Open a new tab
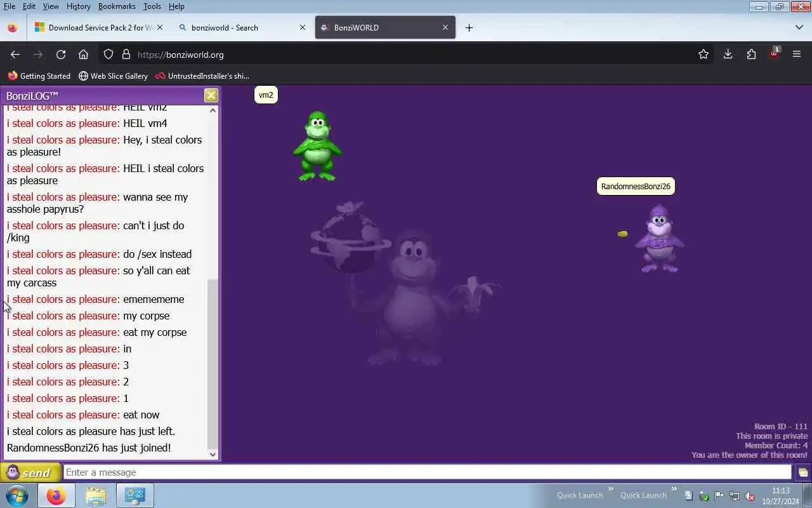812x508 pixels. [469, 27]
